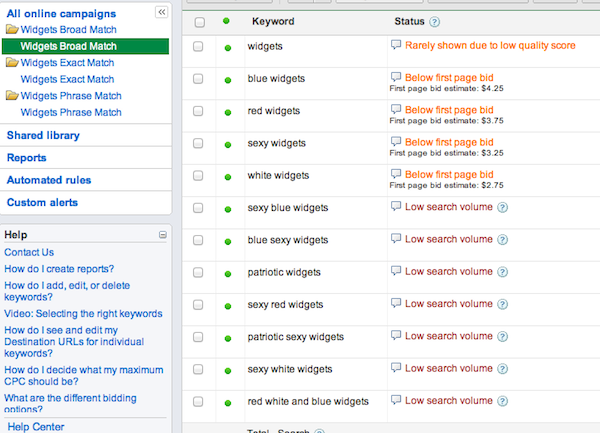Click keyword text sexy white widgets

[x=290, y=369]
